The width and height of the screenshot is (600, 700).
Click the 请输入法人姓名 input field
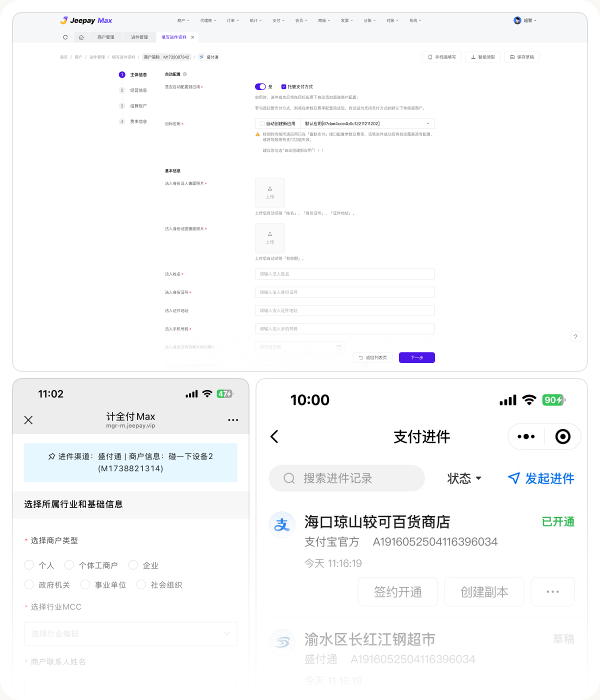pyautogui.click(x=345, y=274)
